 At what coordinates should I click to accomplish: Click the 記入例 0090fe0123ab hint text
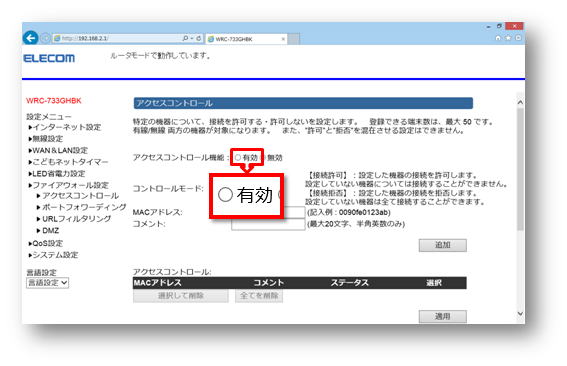point(349,212)
